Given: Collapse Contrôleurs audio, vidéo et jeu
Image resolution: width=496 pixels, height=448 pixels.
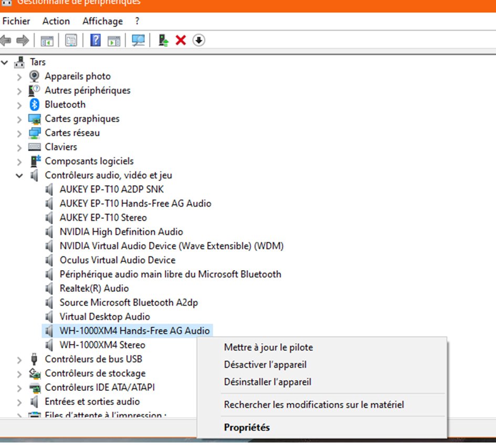Looking at the screenshot, I should tap(19, 175).
